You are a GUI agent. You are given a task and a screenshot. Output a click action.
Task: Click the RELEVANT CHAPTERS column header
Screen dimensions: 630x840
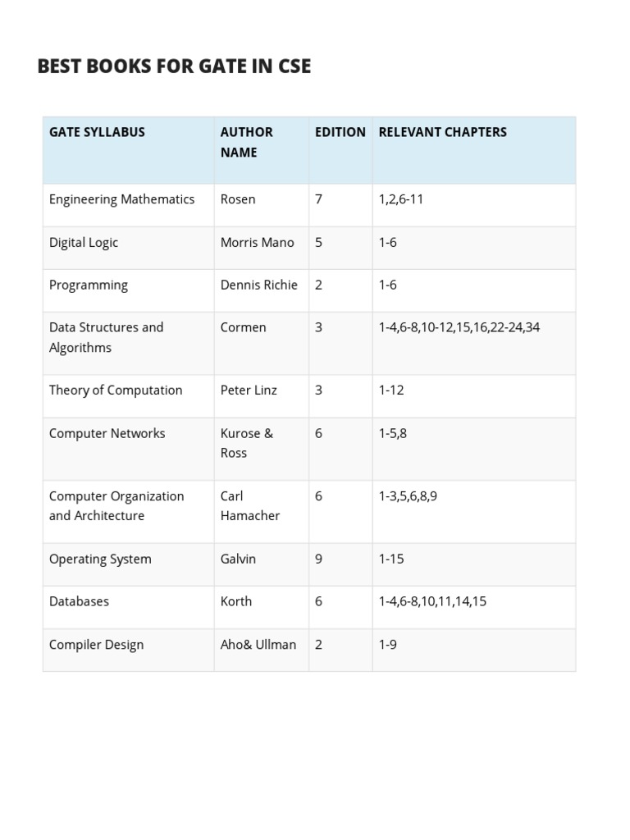pos(442,132)
